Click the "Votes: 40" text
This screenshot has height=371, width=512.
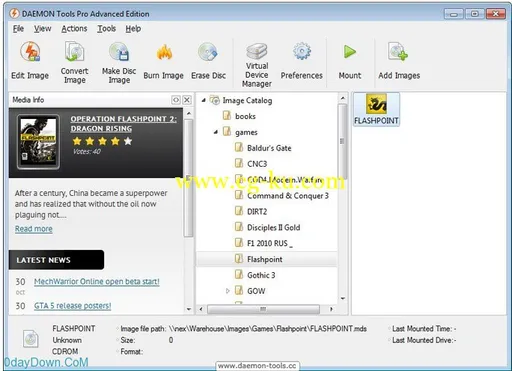87,151
